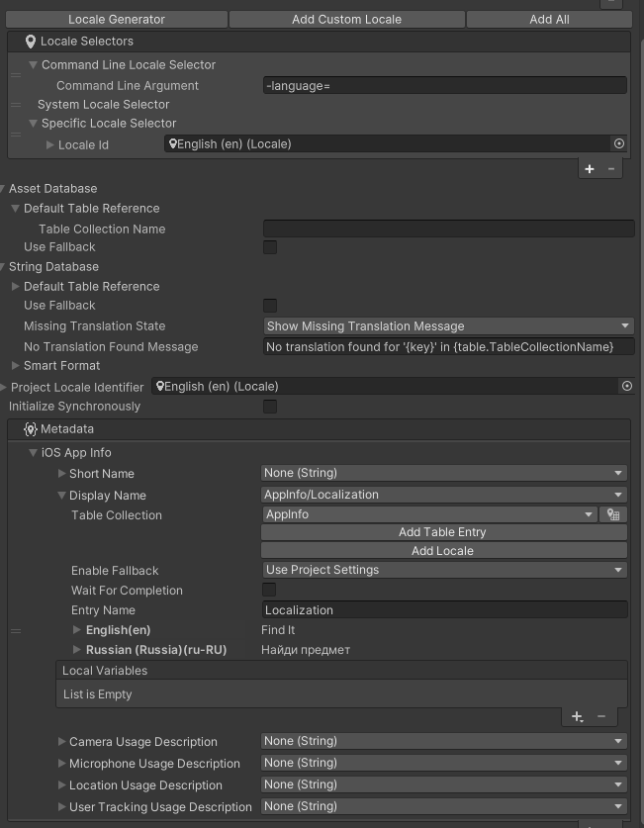644x828 pixels.
Task: Remove a local variable with minus icon
Action: point(601,716)
